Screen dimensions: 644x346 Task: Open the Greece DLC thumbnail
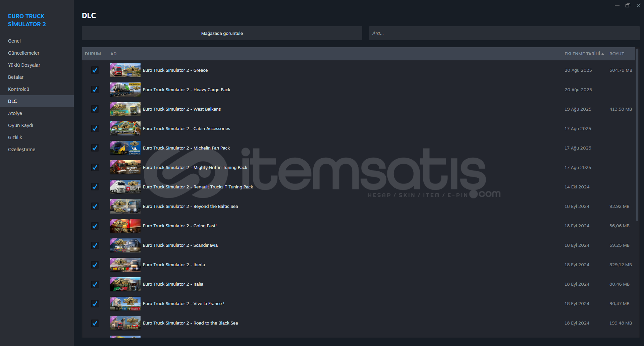click(125, 70)
